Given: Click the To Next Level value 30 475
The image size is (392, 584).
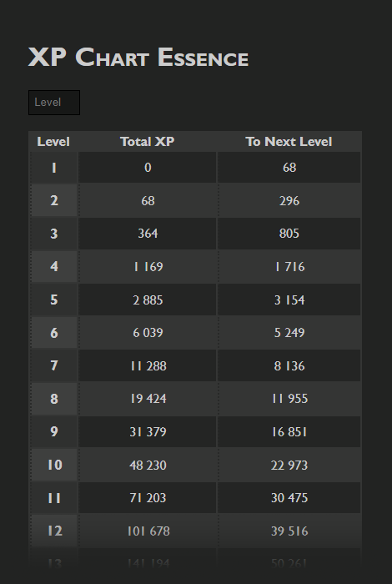Looking at the screenshot, I should point(289,497).
